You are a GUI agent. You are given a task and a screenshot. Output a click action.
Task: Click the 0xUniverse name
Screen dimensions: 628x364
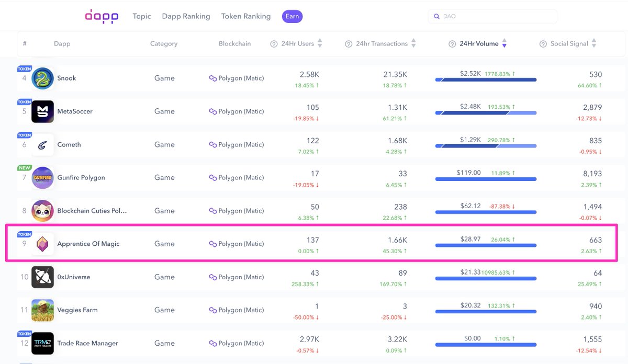pos(74,277)
